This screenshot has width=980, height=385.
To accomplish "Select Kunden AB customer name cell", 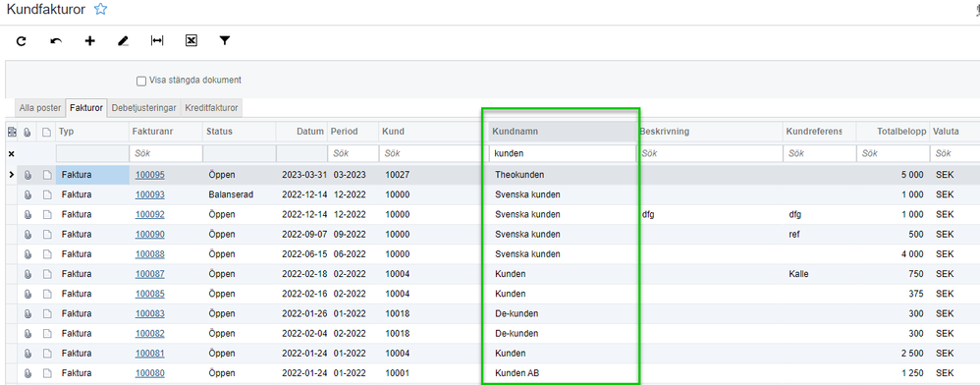I will point(562,373).
